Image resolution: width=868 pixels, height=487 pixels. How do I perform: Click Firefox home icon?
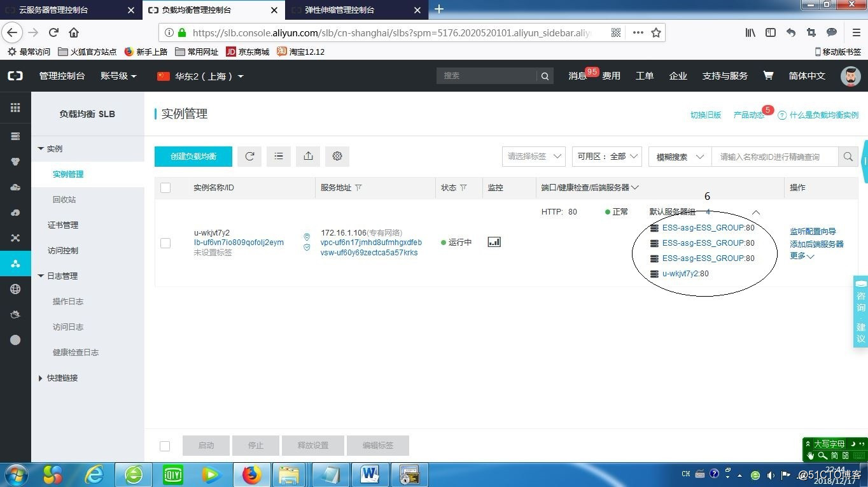pyautogui.click(x=74, y=32)
